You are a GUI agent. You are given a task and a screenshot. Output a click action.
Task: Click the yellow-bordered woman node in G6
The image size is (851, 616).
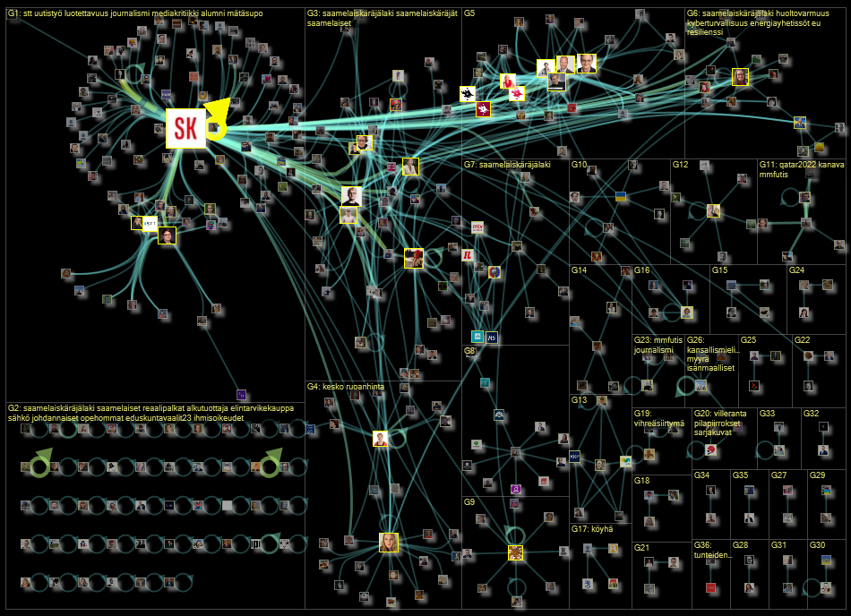(x=740, y=77)
